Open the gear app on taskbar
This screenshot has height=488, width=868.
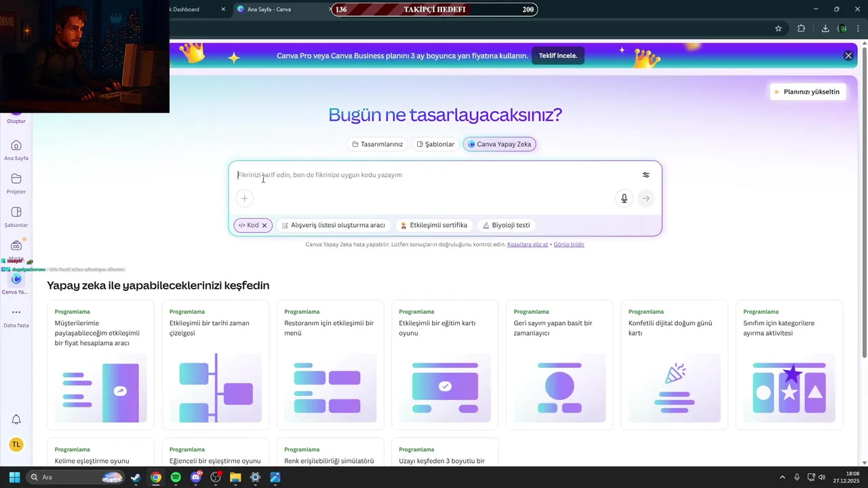[255, 477]
